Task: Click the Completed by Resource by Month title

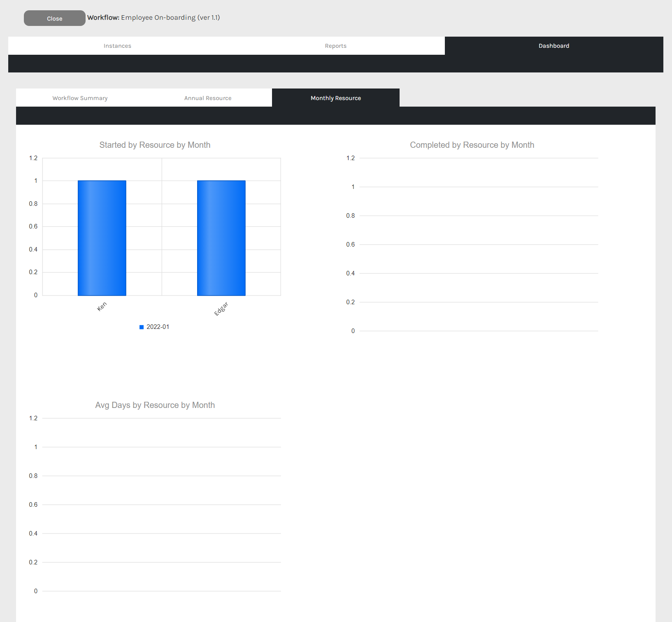Action: (x=472, y=145)
